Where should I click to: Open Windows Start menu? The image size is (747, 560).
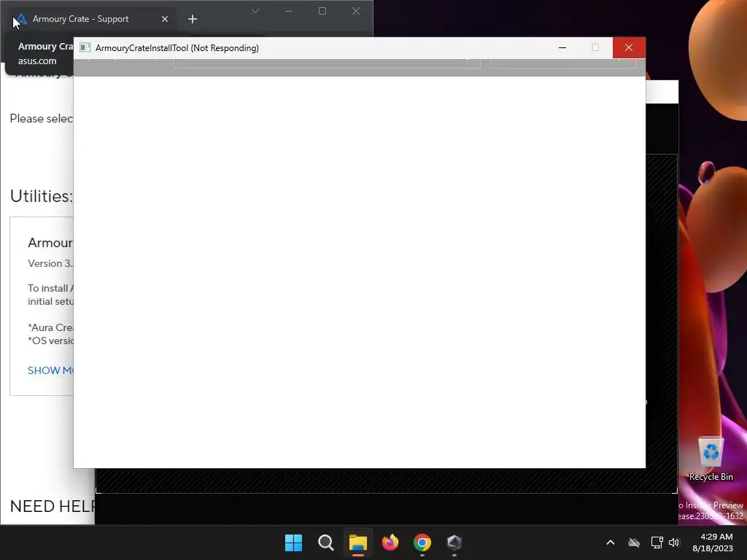click(293, 542)
